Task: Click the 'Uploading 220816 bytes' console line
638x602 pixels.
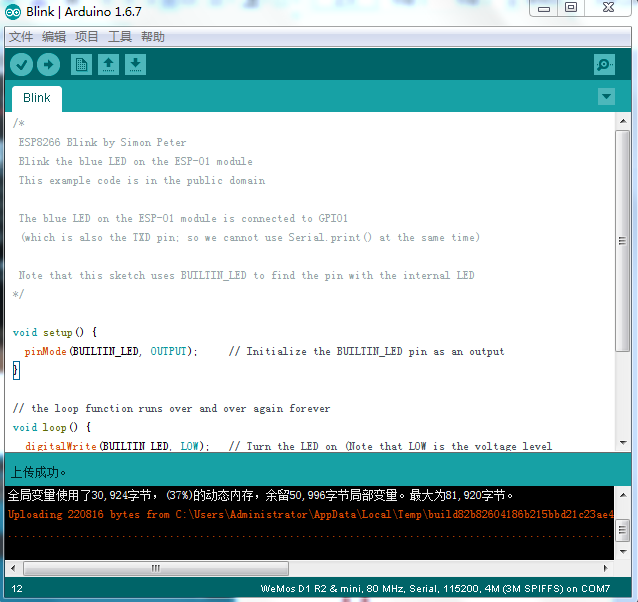Action: point(310,514)
